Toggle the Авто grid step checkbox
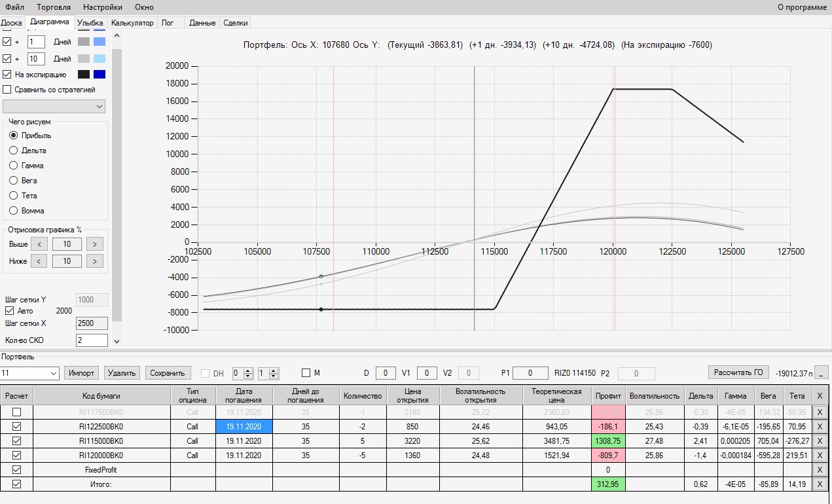832x504 pixels. click(9, 311)
